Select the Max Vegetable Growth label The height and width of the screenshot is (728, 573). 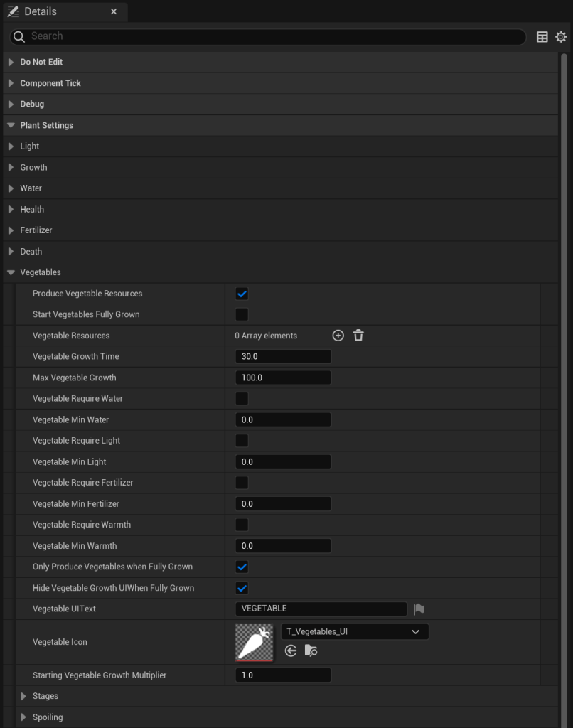[75, 378]
